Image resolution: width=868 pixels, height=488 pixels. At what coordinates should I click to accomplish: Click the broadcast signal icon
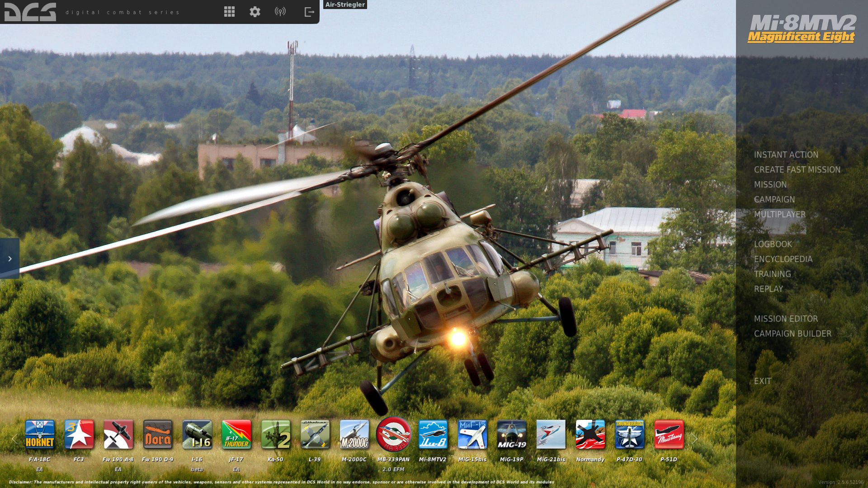[x=280, y=12]
